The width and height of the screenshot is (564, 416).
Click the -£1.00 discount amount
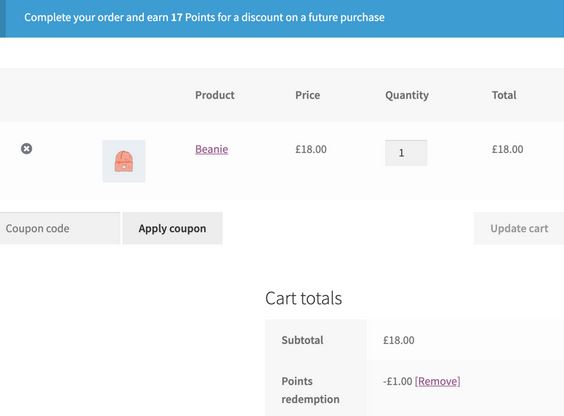[397, 381]
